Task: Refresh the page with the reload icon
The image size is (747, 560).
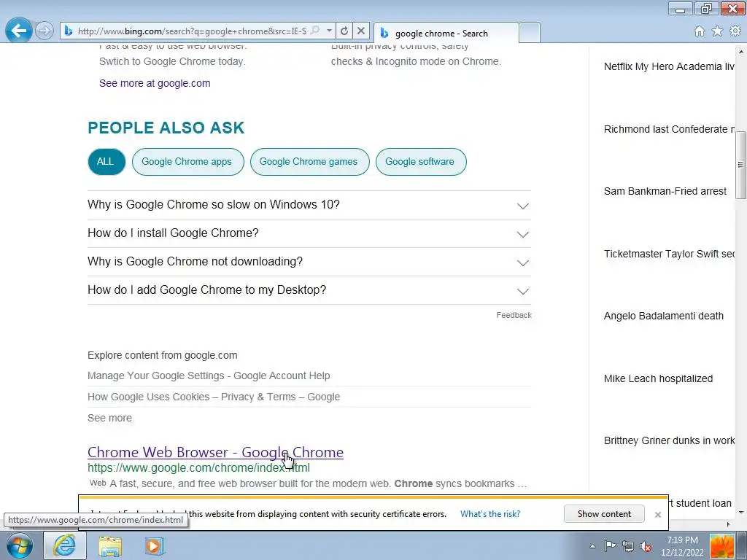Action: [x=344, y=31]
